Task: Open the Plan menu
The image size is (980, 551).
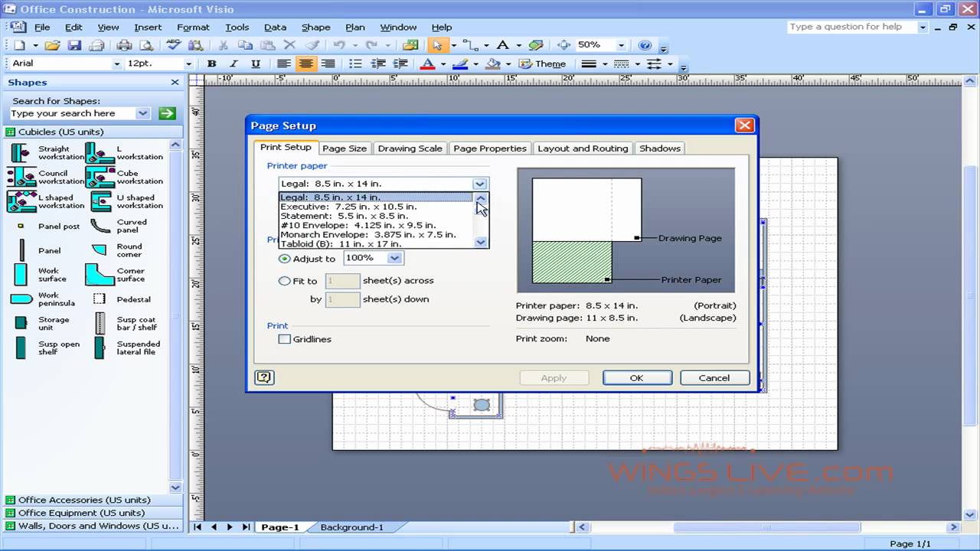Action: pyautogui.click(x=354, y=27)
